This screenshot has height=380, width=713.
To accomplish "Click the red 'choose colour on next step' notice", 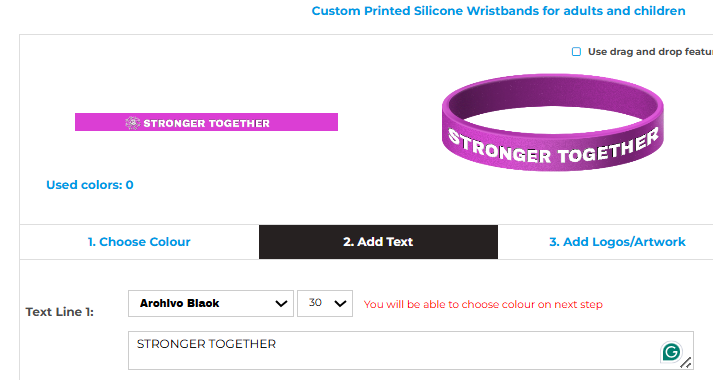I will 483,305.
